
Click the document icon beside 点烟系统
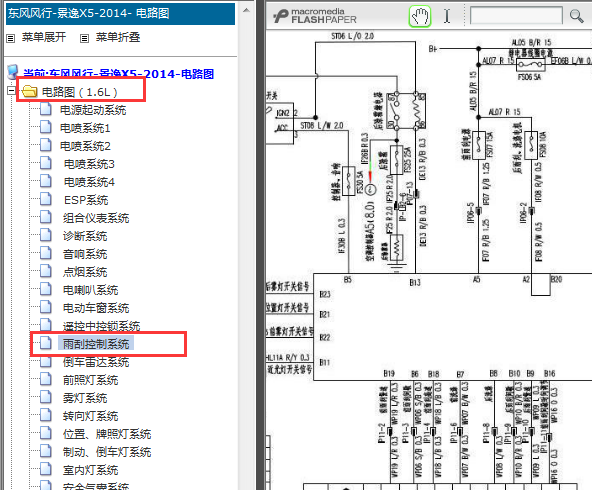(46, 271)
